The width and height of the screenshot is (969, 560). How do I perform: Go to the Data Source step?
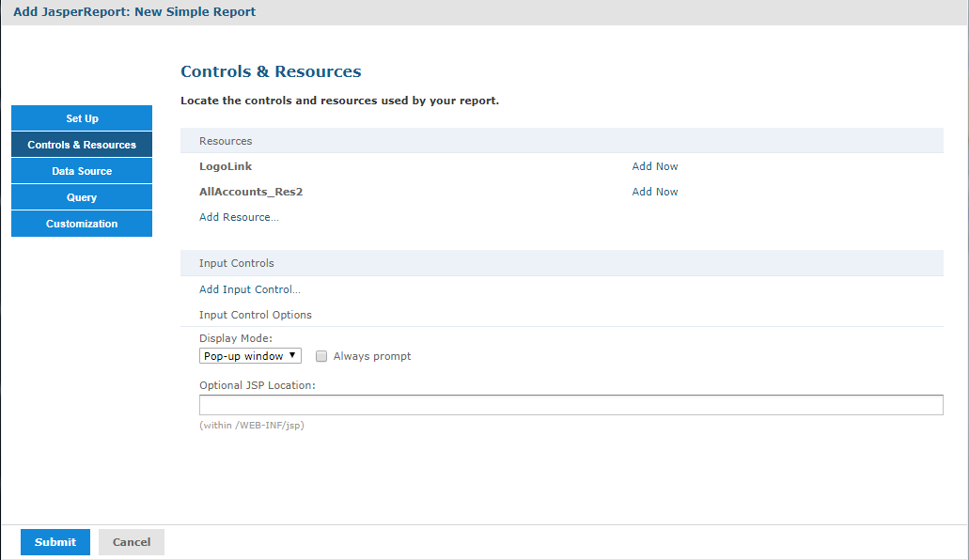82,171
